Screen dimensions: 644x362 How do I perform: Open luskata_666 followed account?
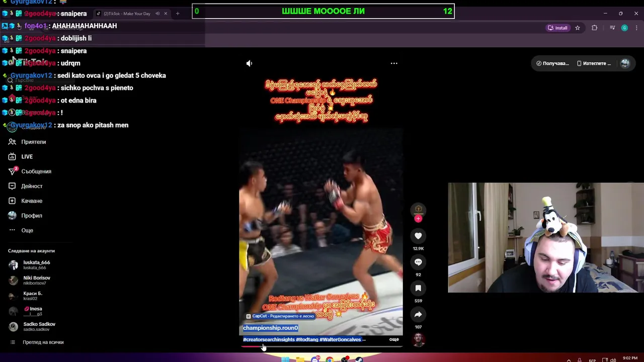[x=36, y=264]
